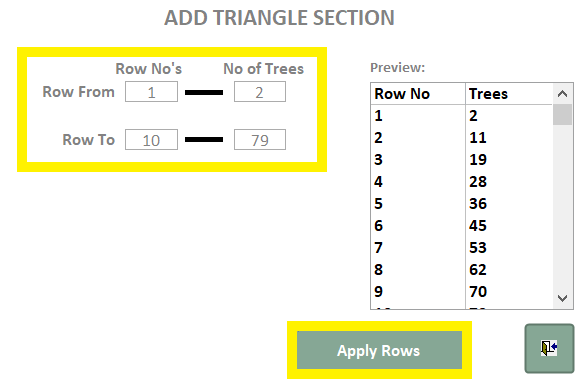Select preview row 2 with 11 trees
587x380 pixels.
tap(462, 138)
